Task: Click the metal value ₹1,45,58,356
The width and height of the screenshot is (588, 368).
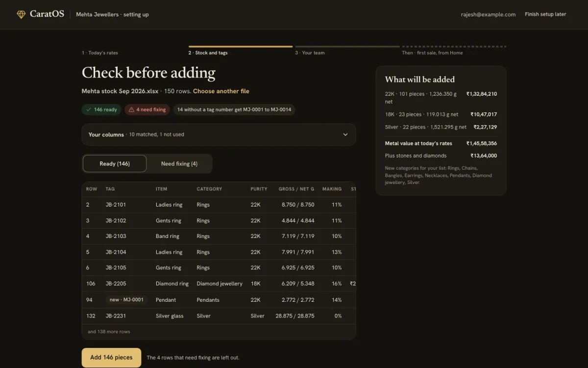Action: pos(481,144)
